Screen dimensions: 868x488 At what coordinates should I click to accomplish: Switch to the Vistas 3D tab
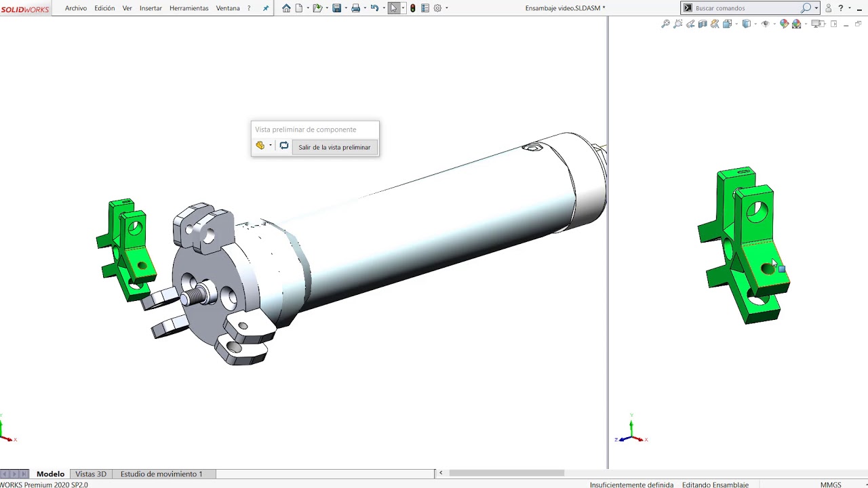91,474
